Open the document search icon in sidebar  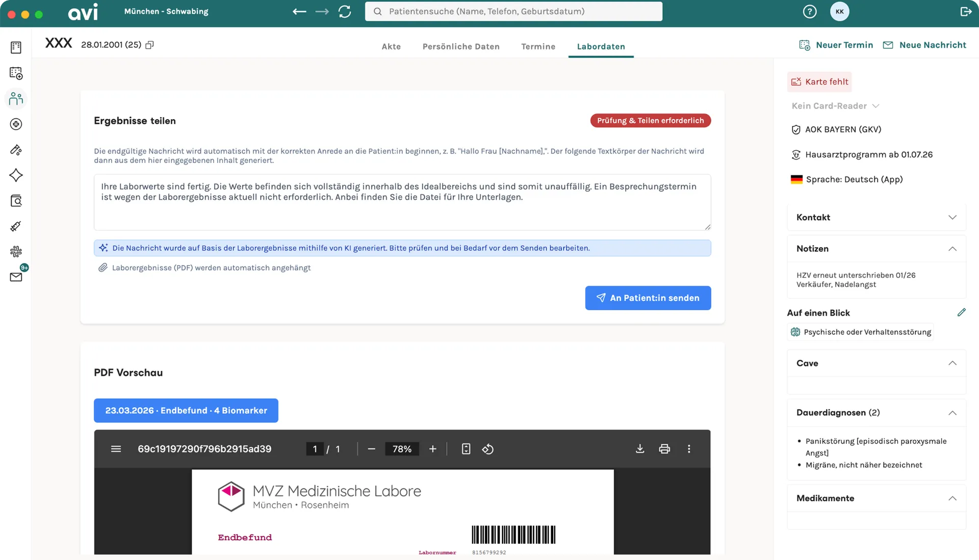click(16, 200)
